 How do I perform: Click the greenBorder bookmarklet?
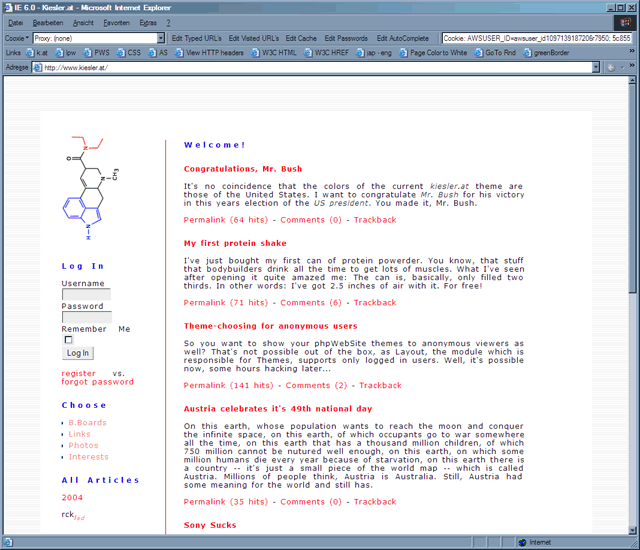(554, 53)
